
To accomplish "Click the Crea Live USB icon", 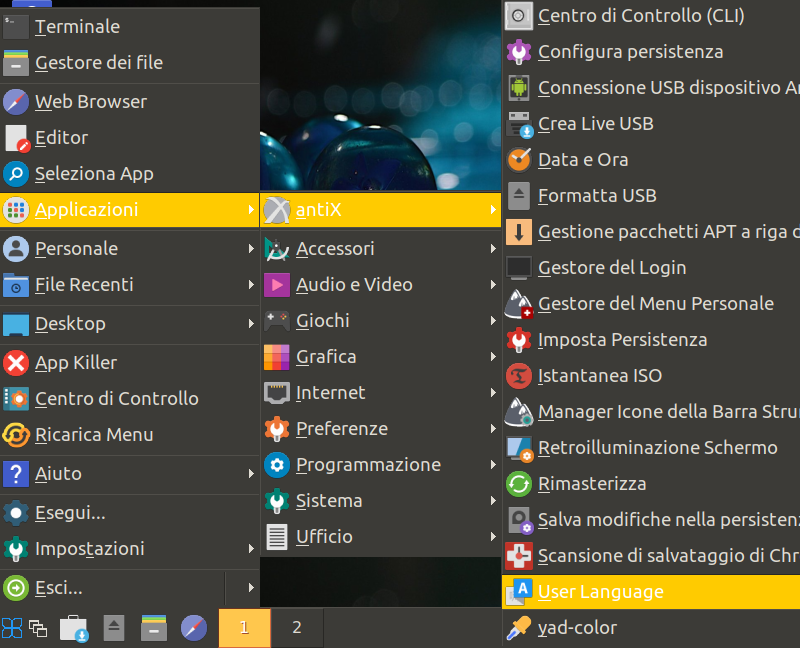I will pos(519,124).
